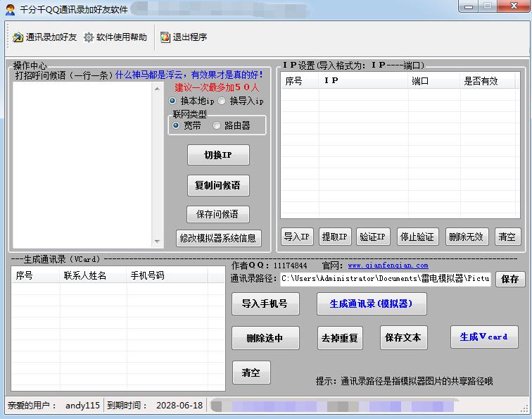
Task: Click 保存问候语 button
Action: [x=218, y=214]
